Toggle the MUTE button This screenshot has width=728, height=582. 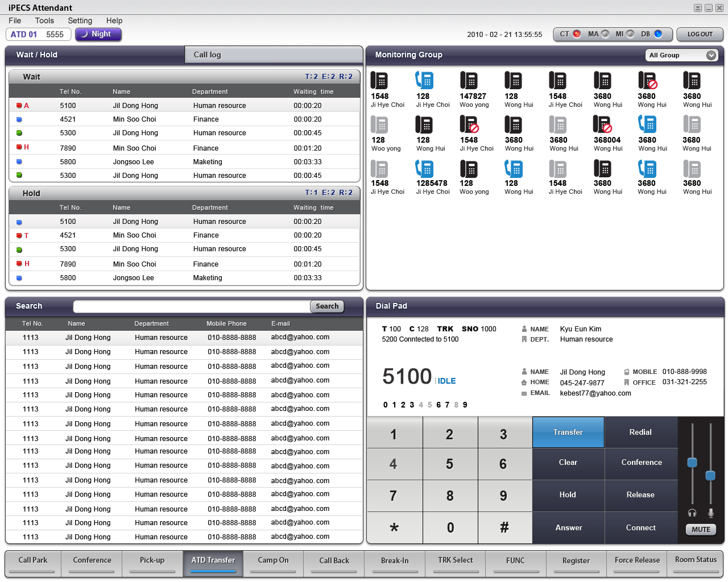click(701, 529)
